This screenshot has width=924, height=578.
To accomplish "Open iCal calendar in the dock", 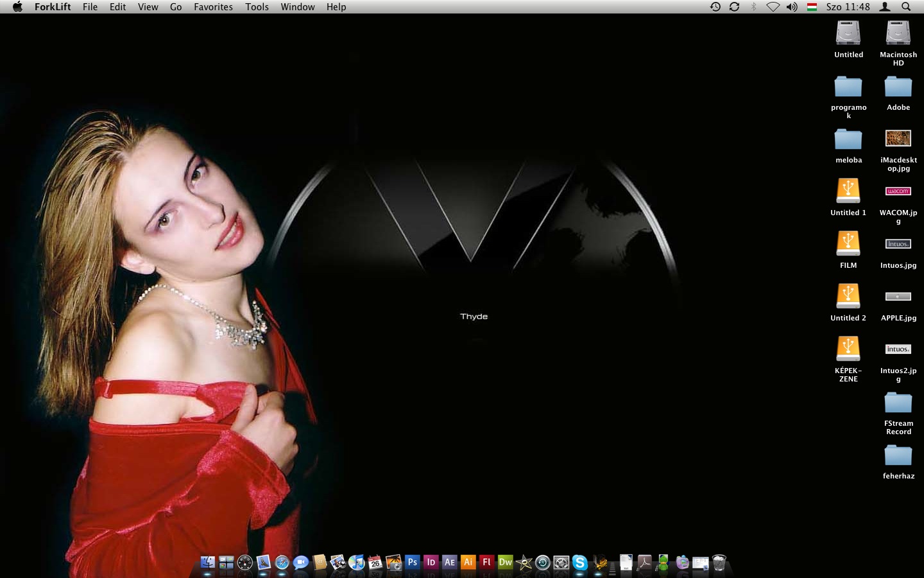I will [x=375, y=563].
